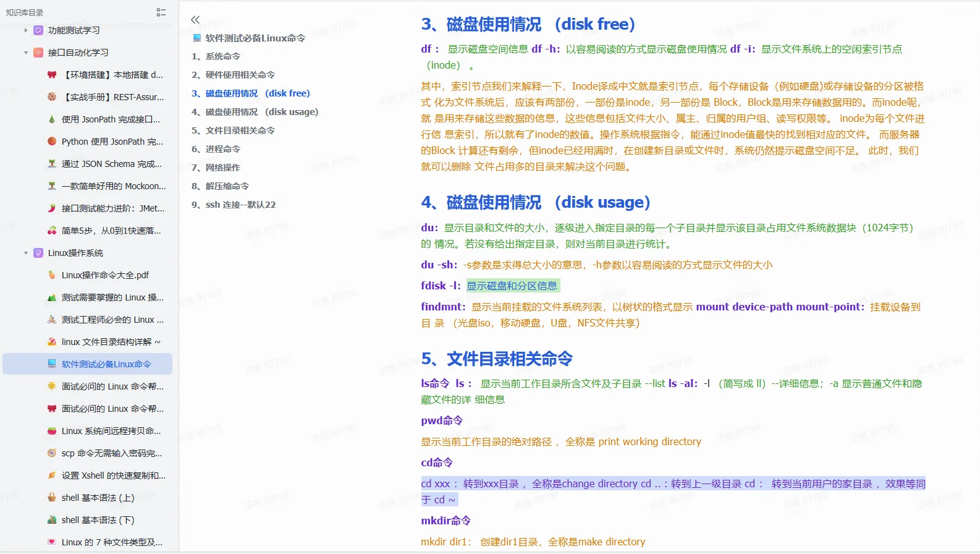The height and width of the screenshot is (554, 980).
Task: Click bicycle icon beside 测试工程师必会的 Linux
Action: point(52,320)
